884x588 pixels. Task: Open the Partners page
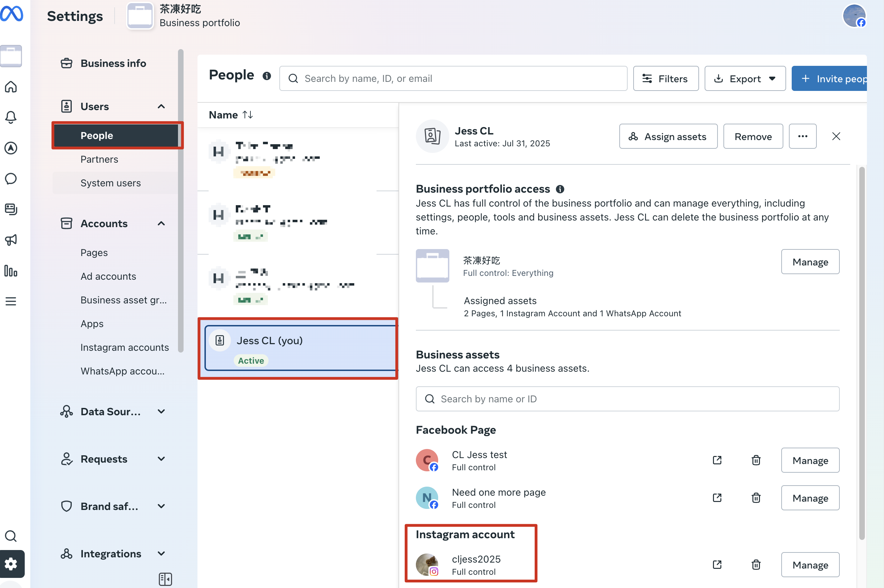point(99,160)
